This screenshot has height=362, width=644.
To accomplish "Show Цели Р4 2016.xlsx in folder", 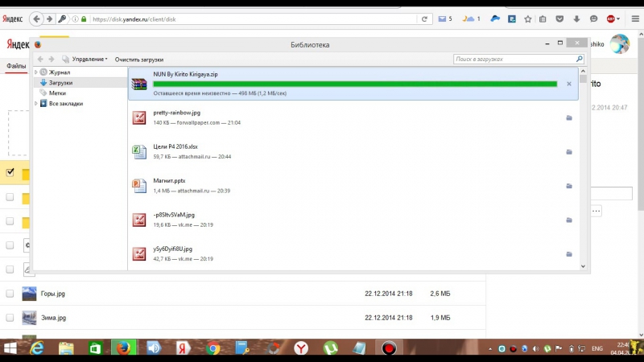I will coord(569,151).
